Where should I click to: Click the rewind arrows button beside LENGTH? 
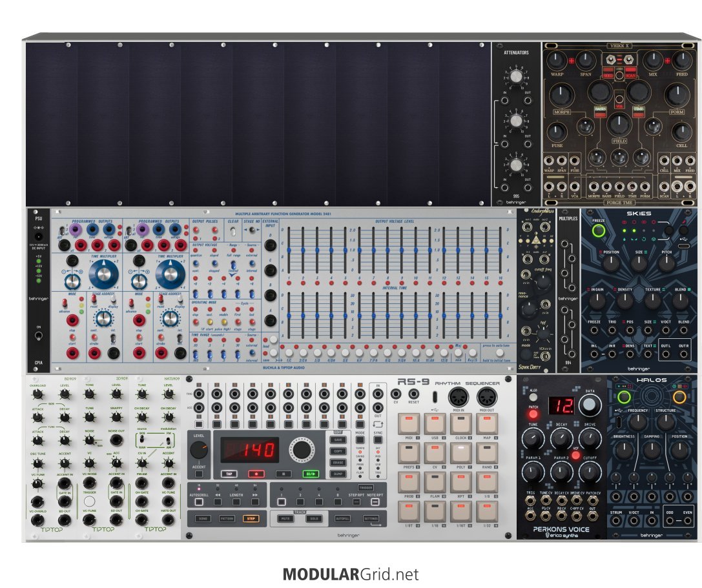219,502
